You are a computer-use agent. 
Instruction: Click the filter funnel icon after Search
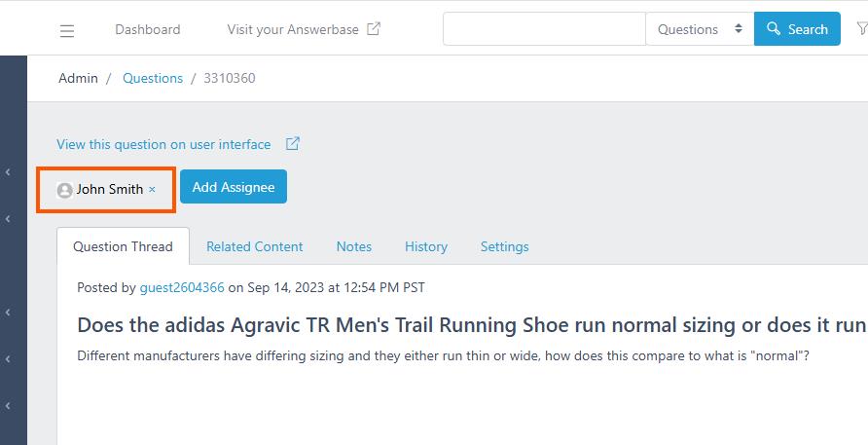pyautogui.click(x=862, y=28)
